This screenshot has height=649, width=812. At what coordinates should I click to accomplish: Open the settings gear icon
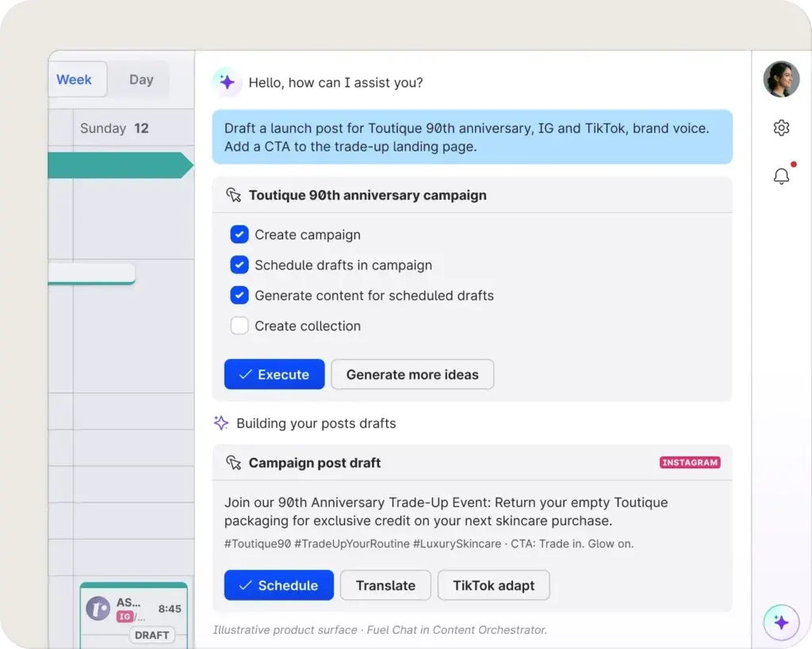[x=781, y=128]
